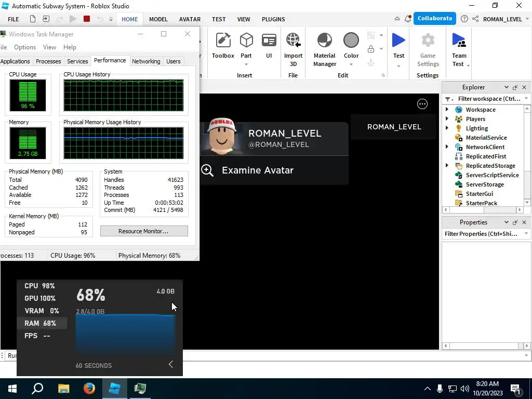Open the Toolbox panel
The width and height of the screenshot is (532, 399).
(223, 46)
